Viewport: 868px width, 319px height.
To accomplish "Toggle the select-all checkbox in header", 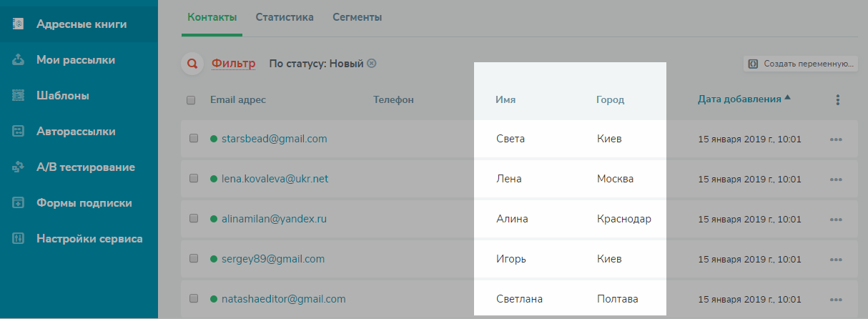I will (x=191, y=100).
